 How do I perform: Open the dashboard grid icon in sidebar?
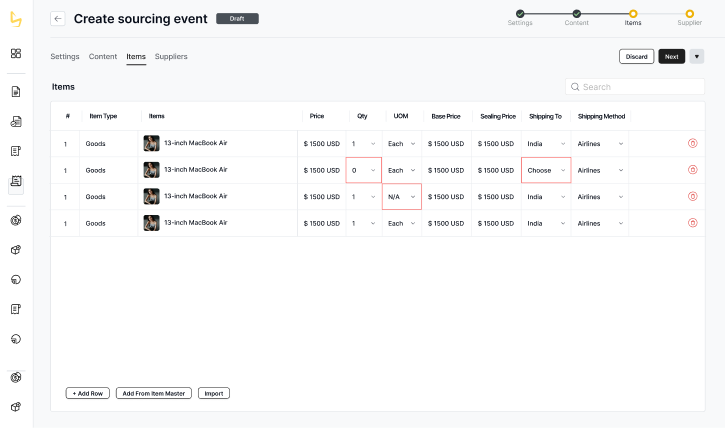point(16,53)
